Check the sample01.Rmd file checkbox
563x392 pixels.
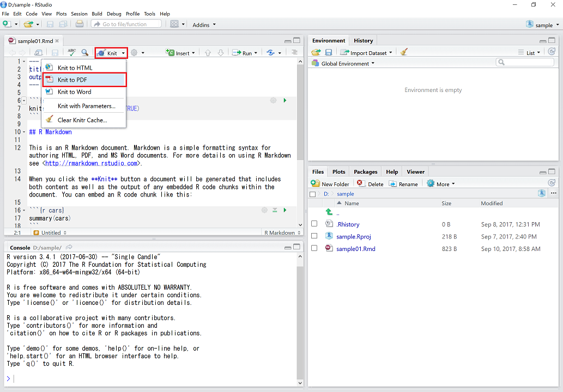314,248
